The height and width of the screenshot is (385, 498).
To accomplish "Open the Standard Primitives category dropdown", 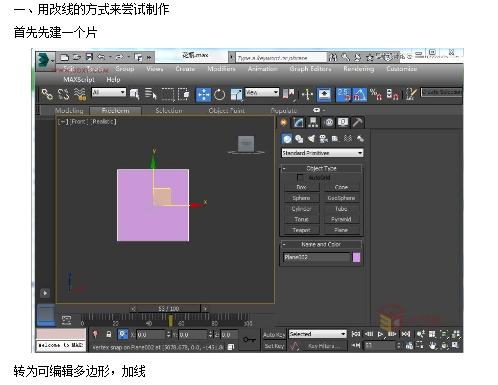I will coord(322,153).
